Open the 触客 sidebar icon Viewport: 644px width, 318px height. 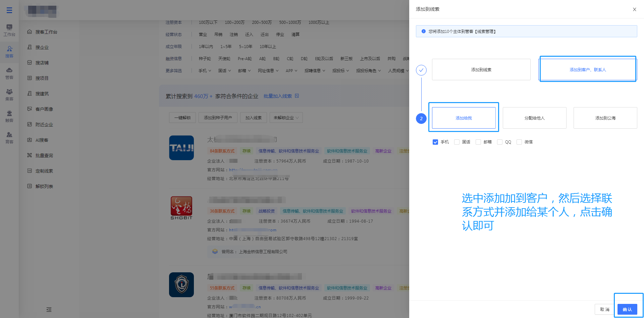(x=9, y=116)
